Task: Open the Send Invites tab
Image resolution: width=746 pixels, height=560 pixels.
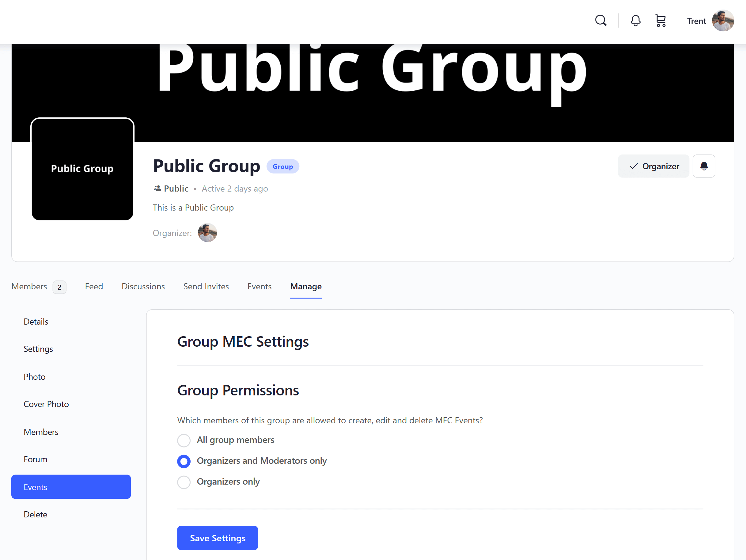Action: pos(206,286)
